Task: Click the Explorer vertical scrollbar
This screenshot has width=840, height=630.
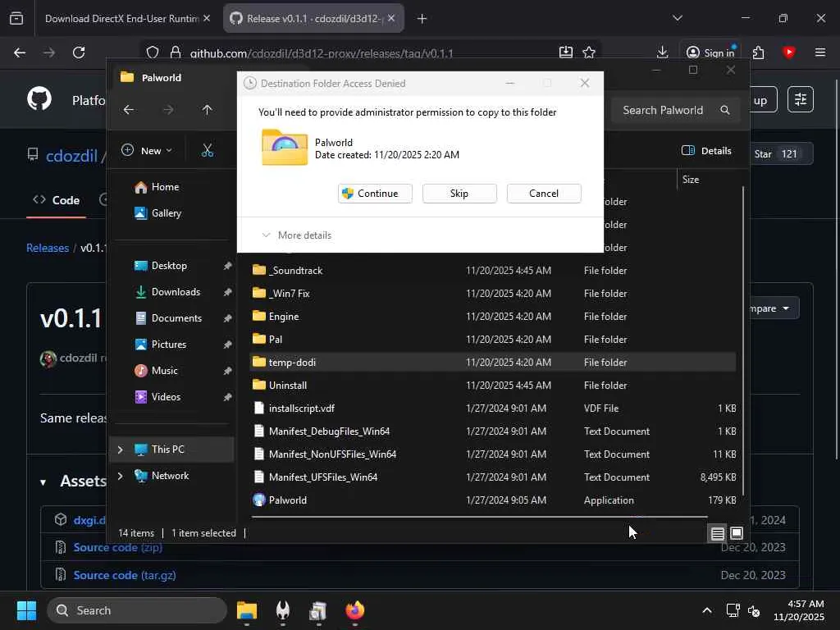Action: (x=743, y=340)
